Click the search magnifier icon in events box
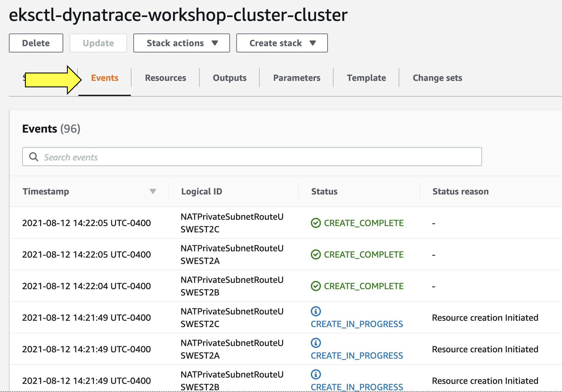Image resolution: width=562 pixels, height=392 pixels. click(34, 157)
